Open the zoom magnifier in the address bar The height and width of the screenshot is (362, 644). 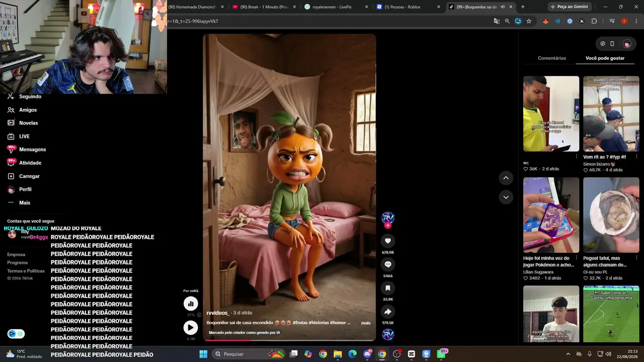point(507,21)
